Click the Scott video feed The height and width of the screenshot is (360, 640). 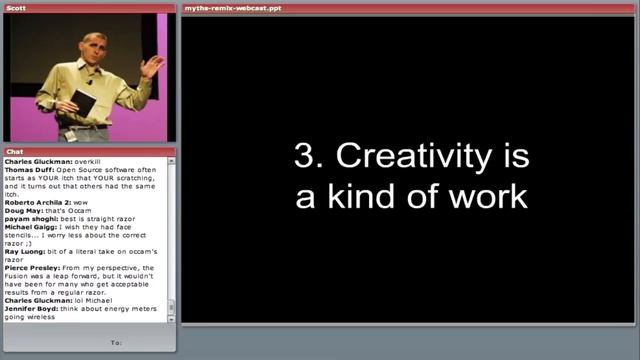click(x=89, y=78)
